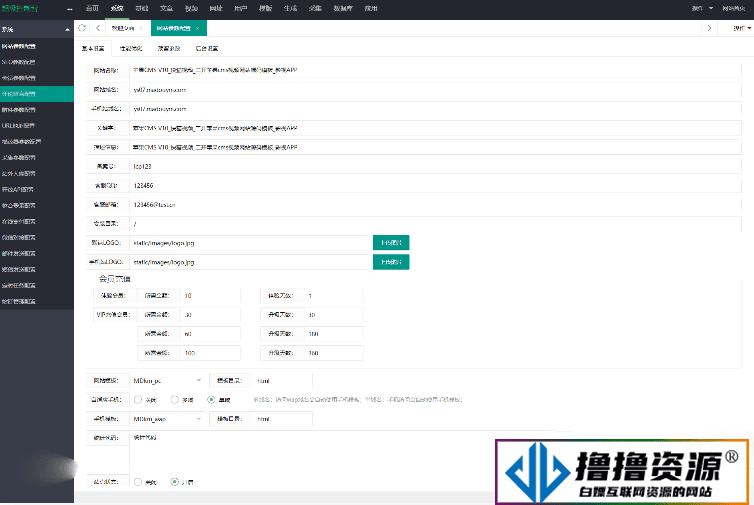754x505 pixels.
Task: Set 站点状态 radio to 开启
Action: pyautogui.click(x=175, y=481)
